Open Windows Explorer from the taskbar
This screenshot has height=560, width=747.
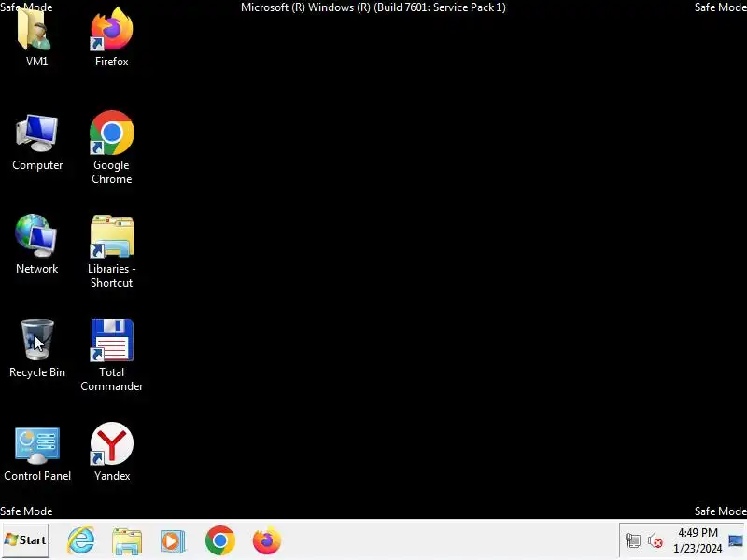(x=127, y=541)
